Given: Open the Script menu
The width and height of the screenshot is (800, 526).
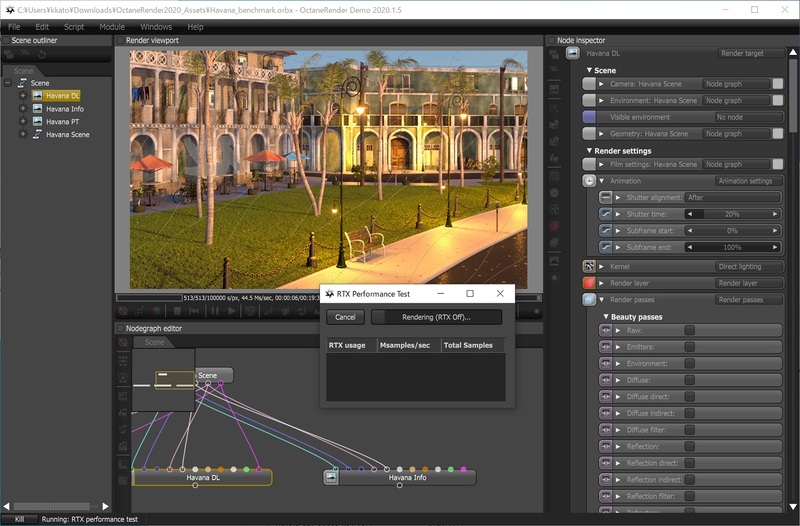Looking at the screenshot, I should tap(74, 27).
